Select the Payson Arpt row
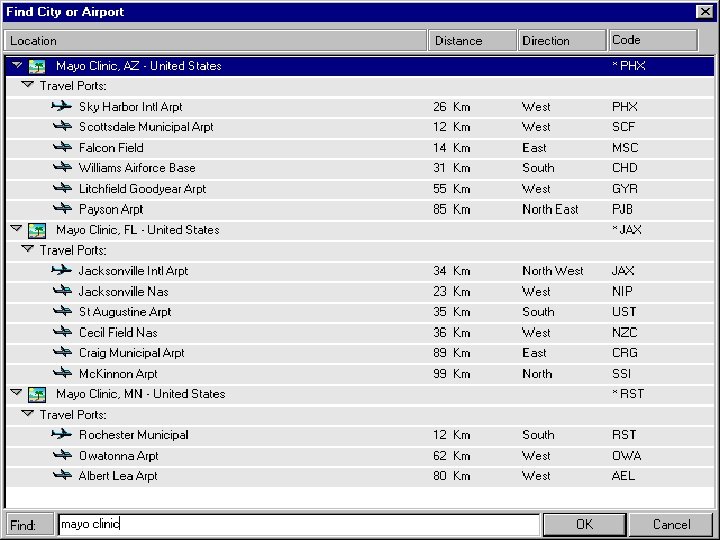This screenshot has height=540, width=720. click(x=360, y=209)
